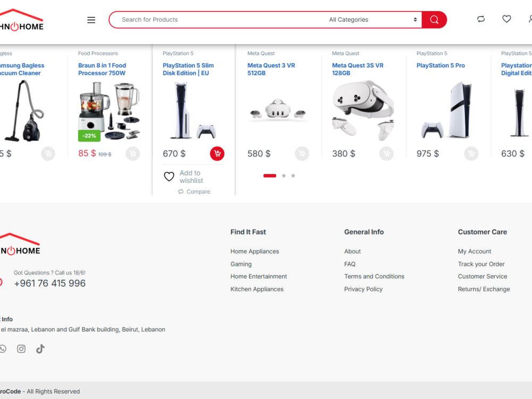Click the compare arrows icon under PlayStation 5 Slim
532x399 pixels.
tap(181, 192)
